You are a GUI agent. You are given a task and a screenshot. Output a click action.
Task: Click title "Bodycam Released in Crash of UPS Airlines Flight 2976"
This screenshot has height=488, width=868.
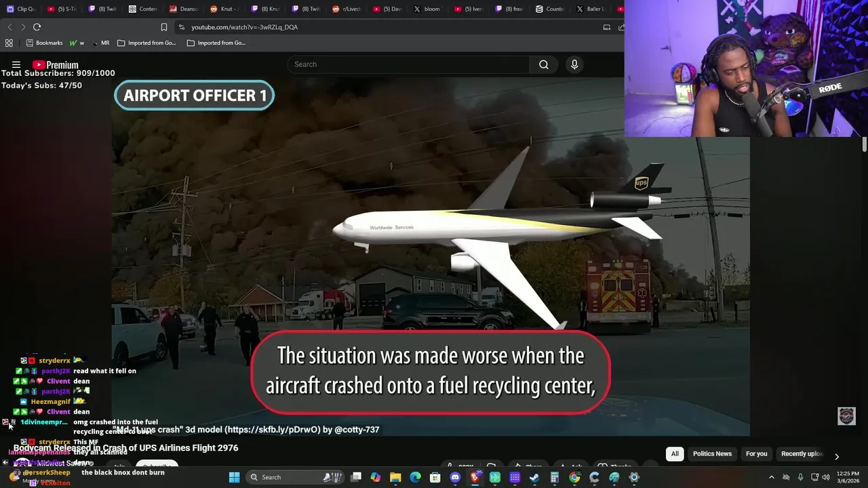point(126,448)
